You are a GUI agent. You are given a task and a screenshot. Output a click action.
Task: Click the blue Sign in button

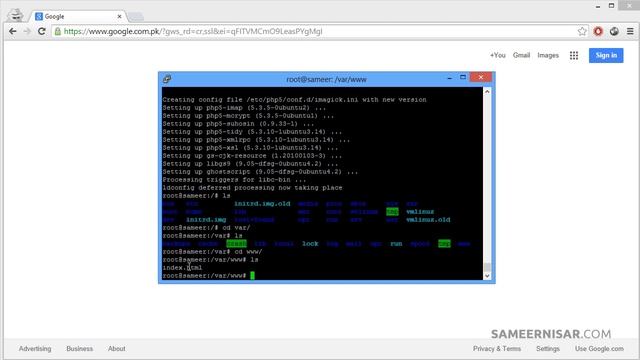click(606, 56)
